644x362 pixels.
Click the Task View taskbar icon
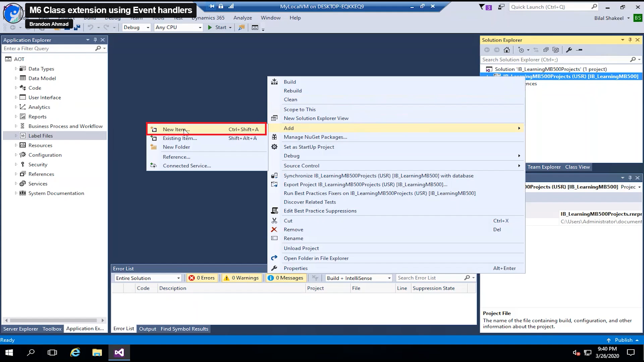coord(52,353)
